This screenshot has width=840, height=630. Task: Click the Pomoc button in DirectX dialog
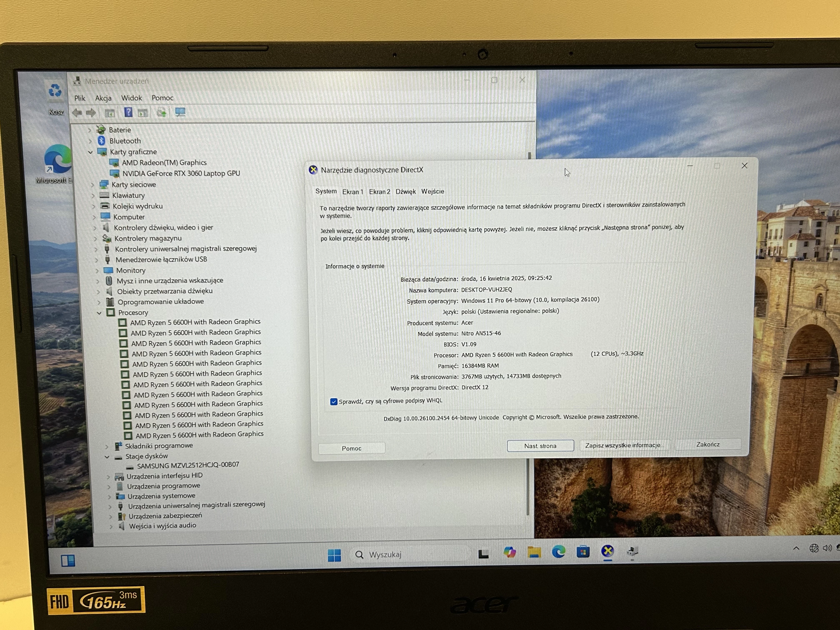pos(352,449)
